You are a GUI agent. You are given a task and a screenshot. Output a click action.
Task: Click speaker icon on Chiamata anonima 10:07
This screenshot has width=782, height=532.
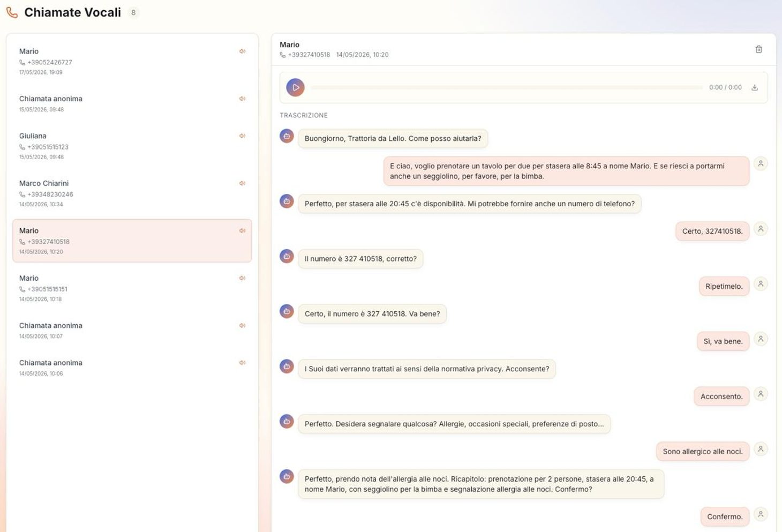pyautogui.click(x=242, y=326)
